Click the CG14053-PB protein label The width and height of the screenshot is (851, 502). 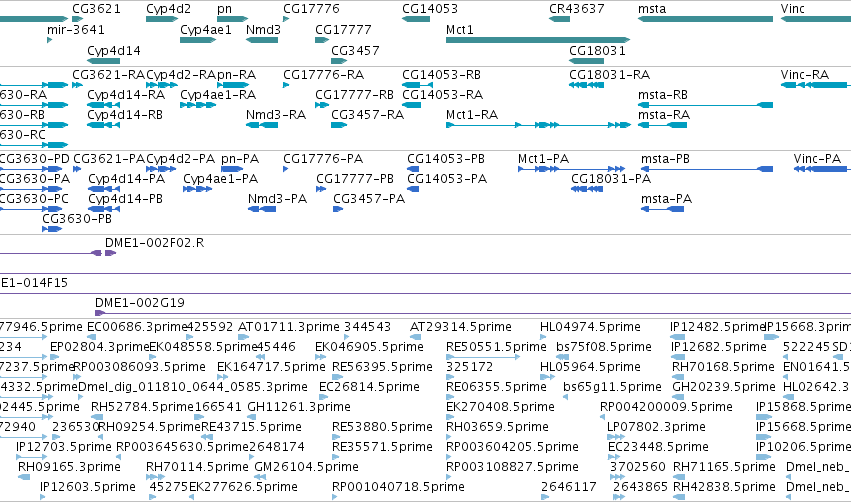446,158
